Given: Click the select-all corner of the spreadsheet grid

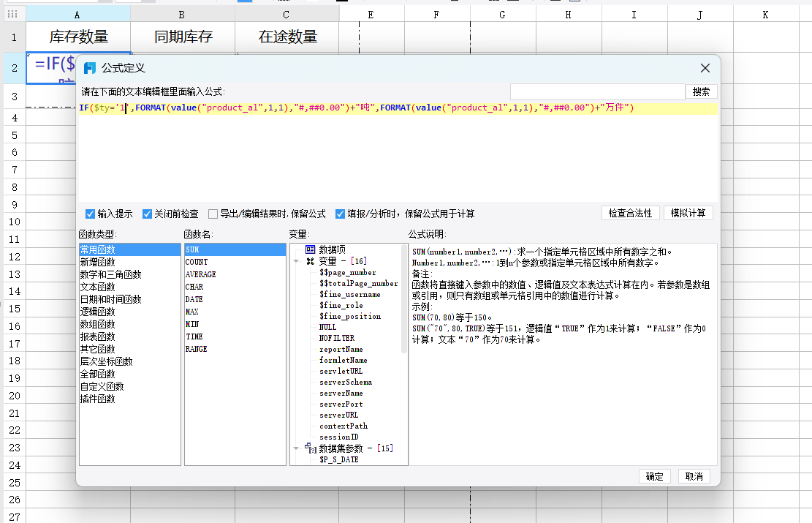Looking at the screenshot, I should click(12, 14).
